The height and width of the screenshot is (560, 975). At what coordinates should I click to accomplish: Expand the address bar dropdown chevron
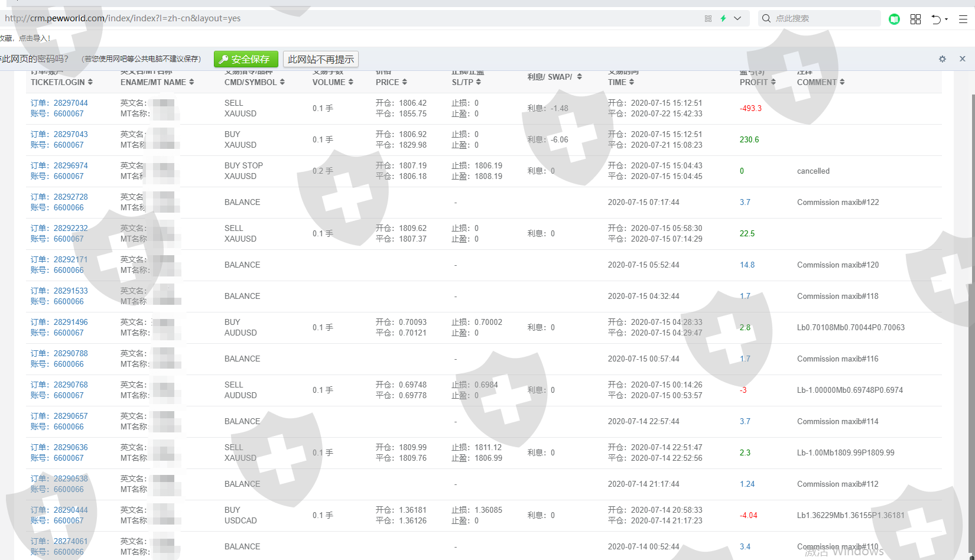pyautogui.click(x=737, y=18)
